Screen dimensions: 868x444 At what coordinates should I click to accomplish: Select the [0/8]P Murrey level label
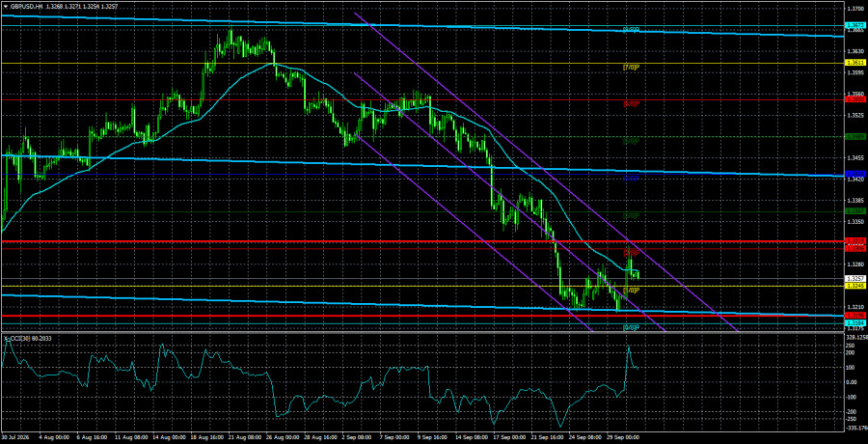[632, 327]
